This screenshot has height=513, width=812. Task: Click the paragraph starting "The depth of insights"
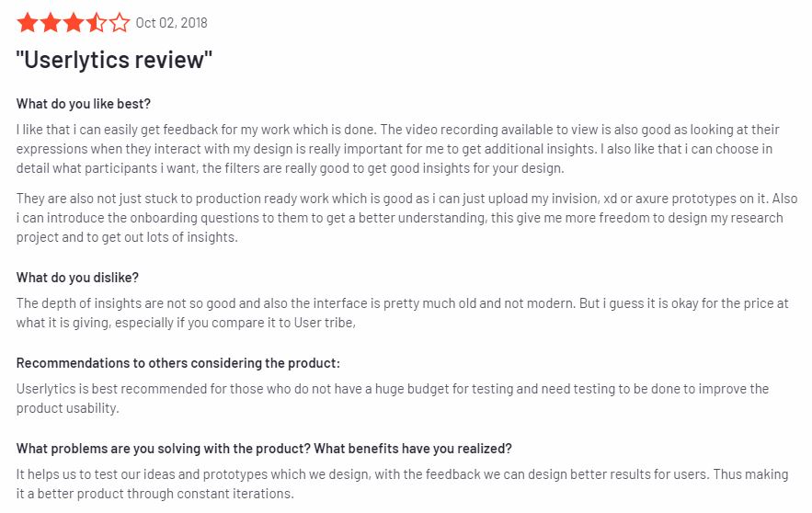point(403,313)
